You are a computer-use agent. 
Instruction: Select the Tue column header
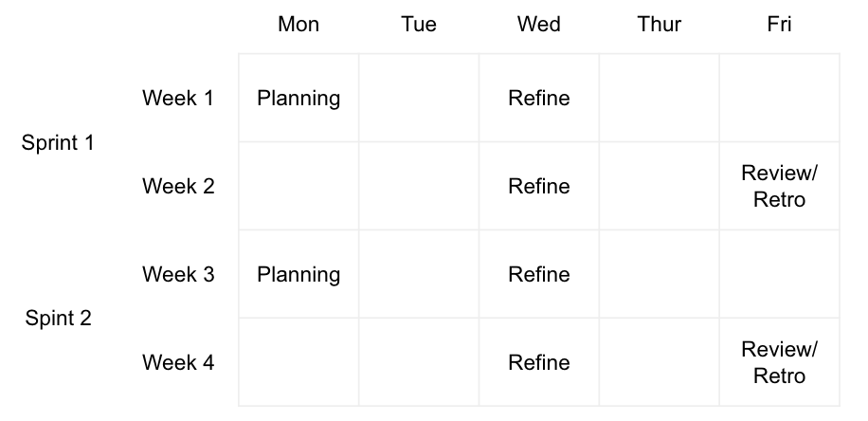tap(419, 25)
